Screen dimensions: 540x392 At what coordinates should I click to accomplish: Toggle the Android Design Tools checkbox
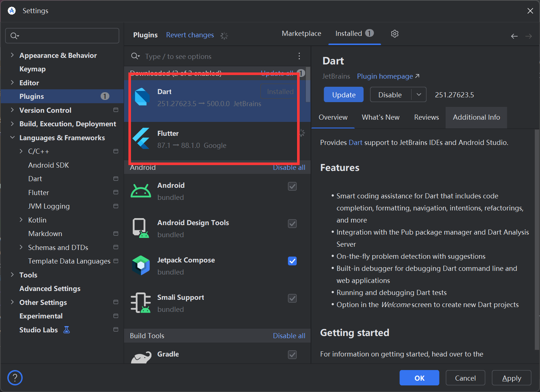click(x=292, y=224)
